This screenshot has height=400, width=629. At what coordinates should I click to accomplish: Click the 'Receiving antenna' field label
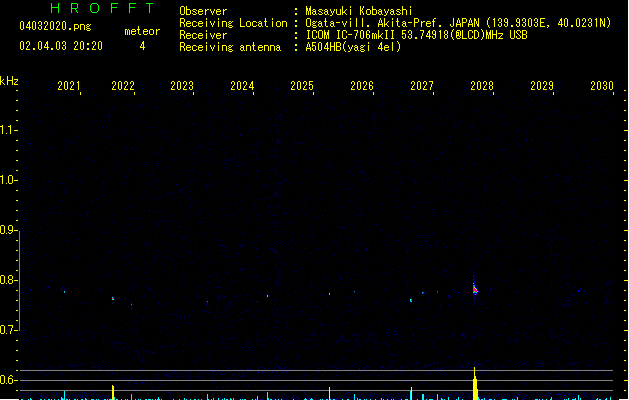[230, 47]
